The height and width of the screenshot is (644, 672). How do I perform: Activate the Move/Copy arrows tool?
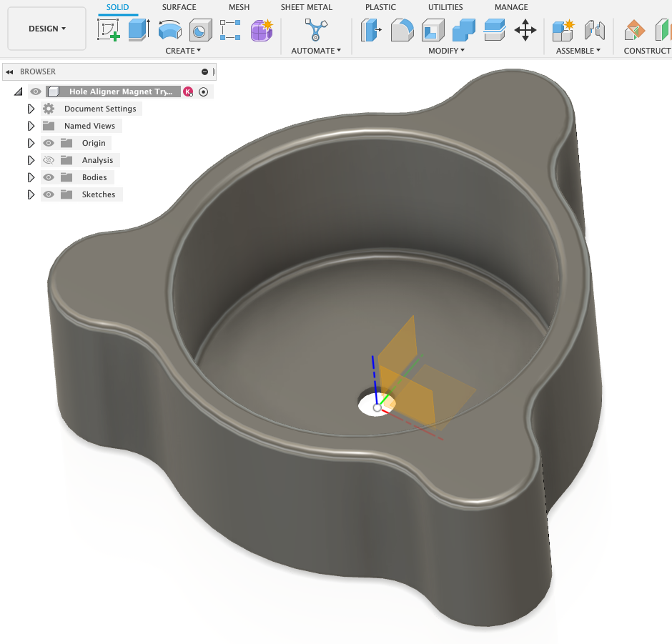[525, 30]
